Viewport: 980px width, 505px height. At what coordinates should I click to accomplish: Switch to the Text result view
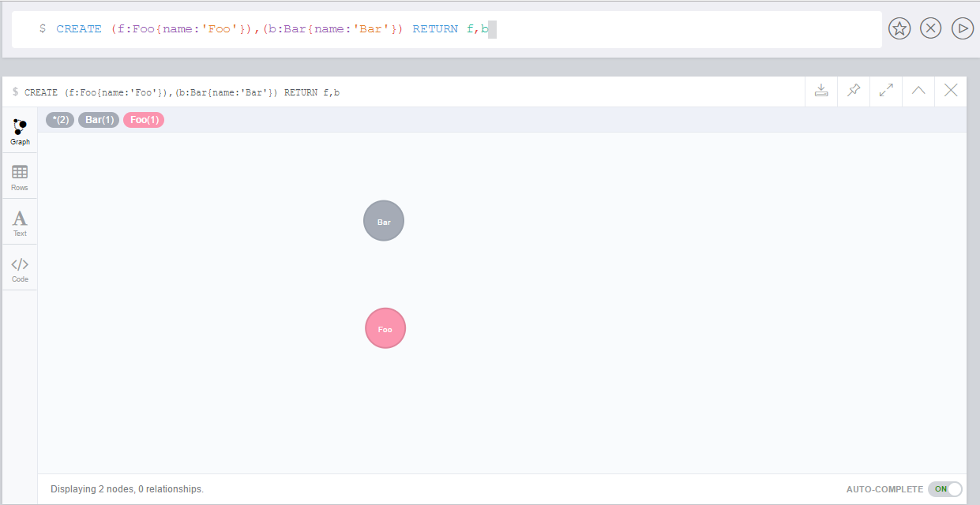click(x=19, y=222)
